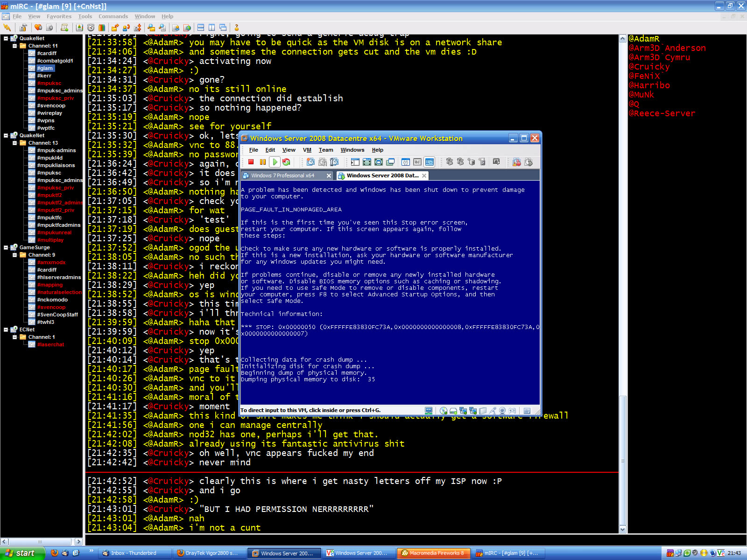Screen dimensions: 747x560
Task: Collapse the Channel: 1 folder under ECNet
Action: coord(14,337)
